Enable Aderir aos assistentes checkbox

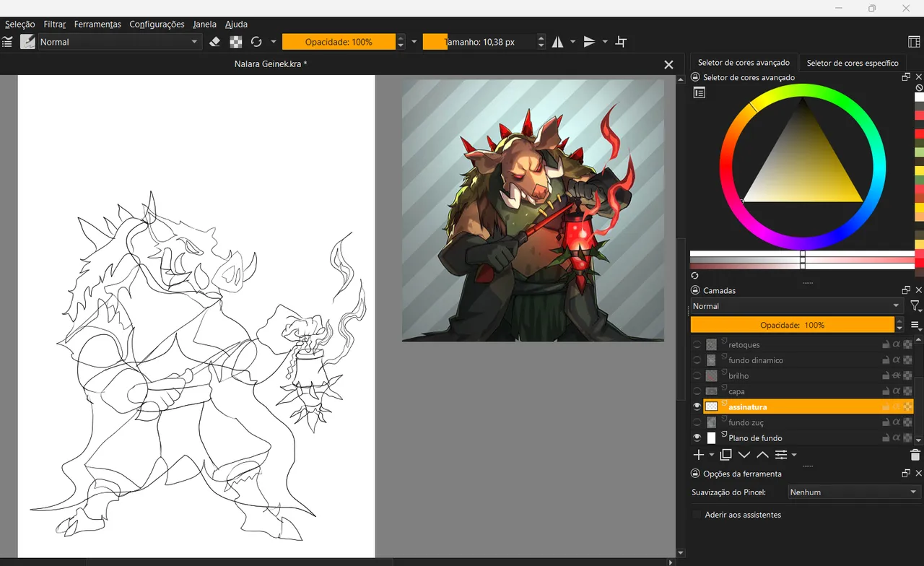(697, 515)
